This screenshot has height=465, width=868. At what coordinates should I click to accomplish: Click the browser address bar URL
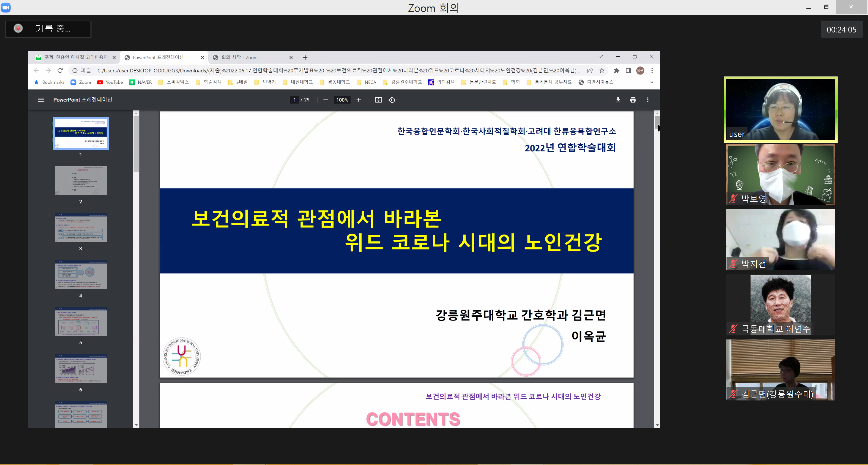[x=339, y=70]
